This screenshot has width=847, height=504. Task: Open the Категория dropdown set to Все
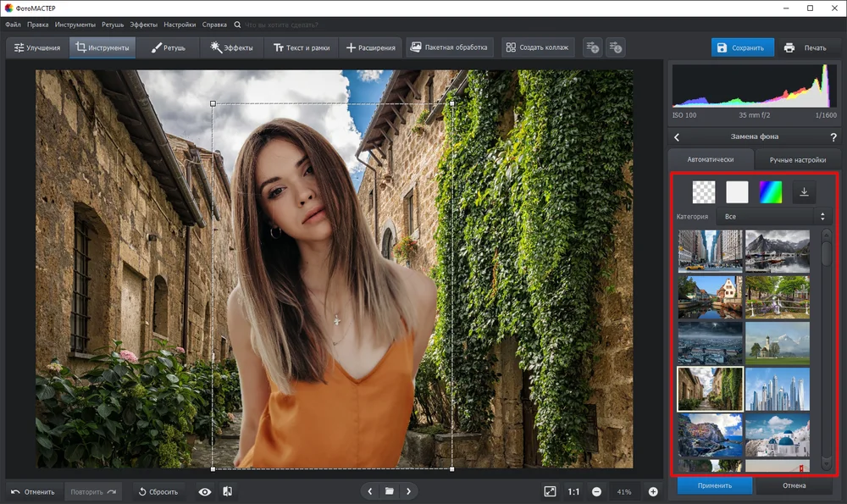(x=775, y=217)
